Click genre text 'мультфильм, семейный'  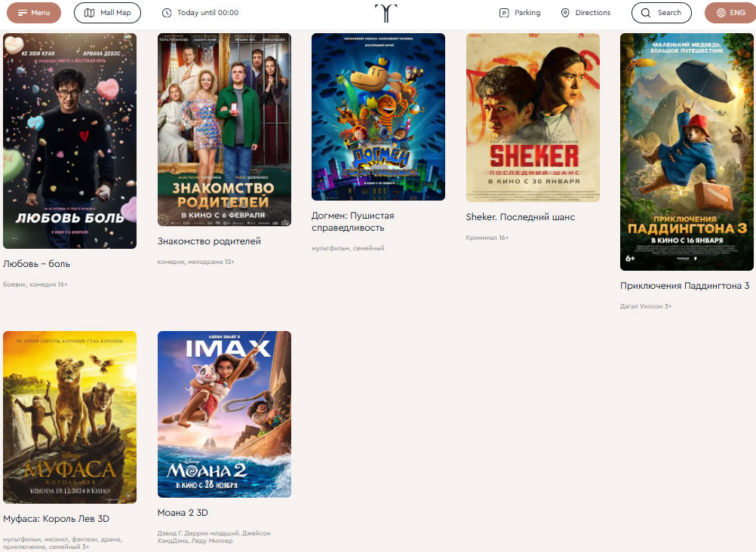point(348,248)
